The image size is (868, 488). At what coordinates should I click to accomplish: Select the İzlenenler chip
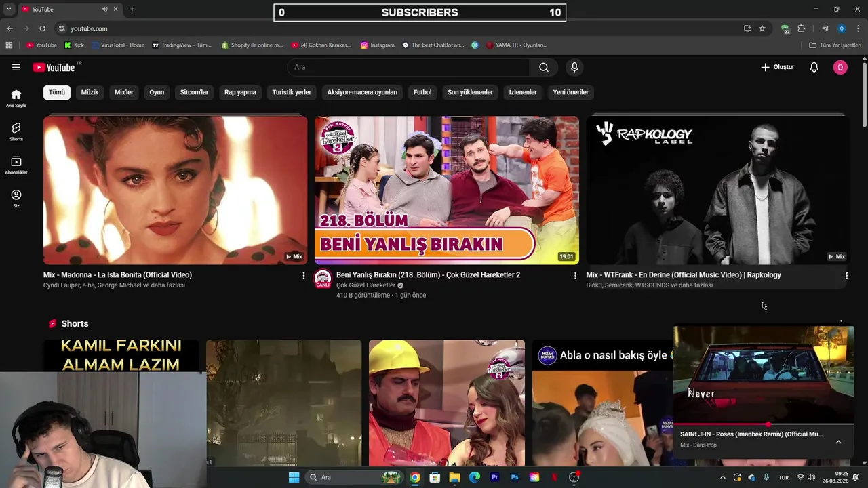(523, 92)
